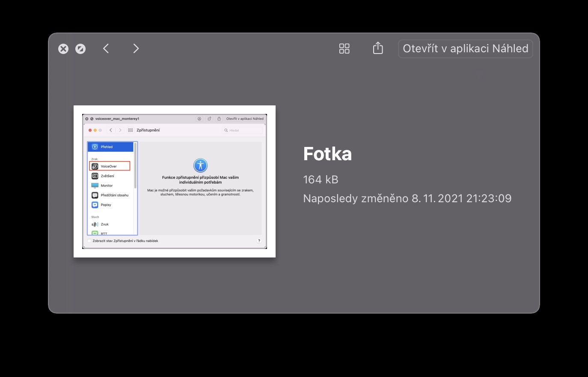Click the Zvuk speaker icon
The height and width of the screenshot is (377, 588).
[95, 224]
